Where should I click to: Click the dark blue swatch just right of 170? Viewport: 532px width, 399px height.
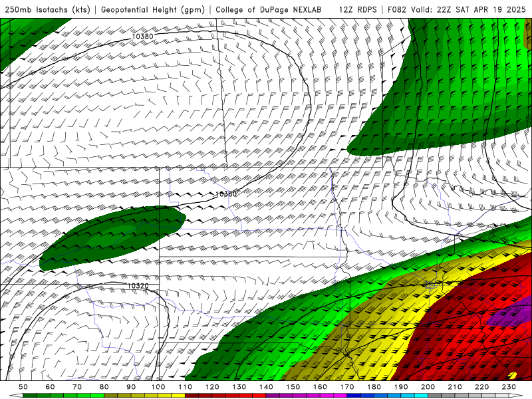pyautogui.click(x=354, y=396)
